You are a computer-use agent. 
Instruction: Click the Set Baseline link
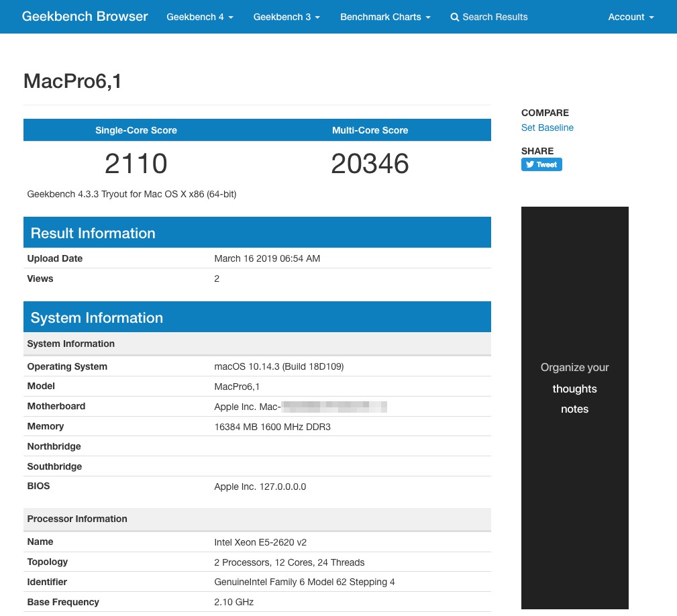(547, 127)
